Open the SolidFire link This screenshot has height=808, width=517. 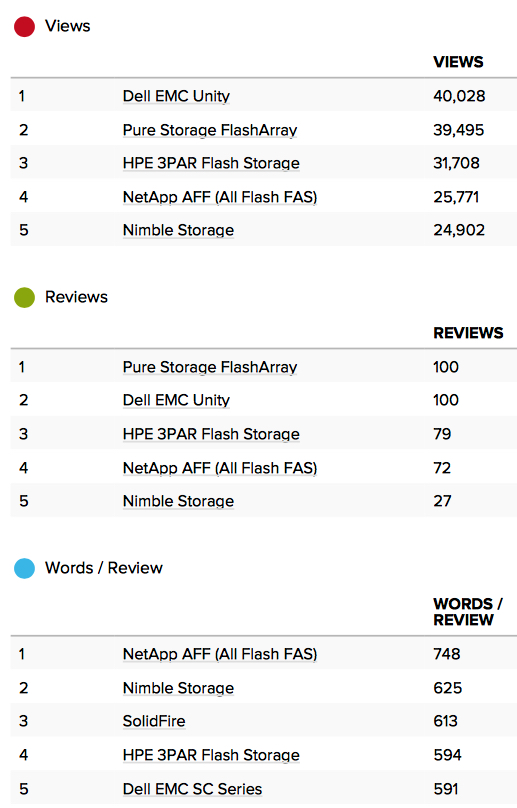[x=154, y=721]
